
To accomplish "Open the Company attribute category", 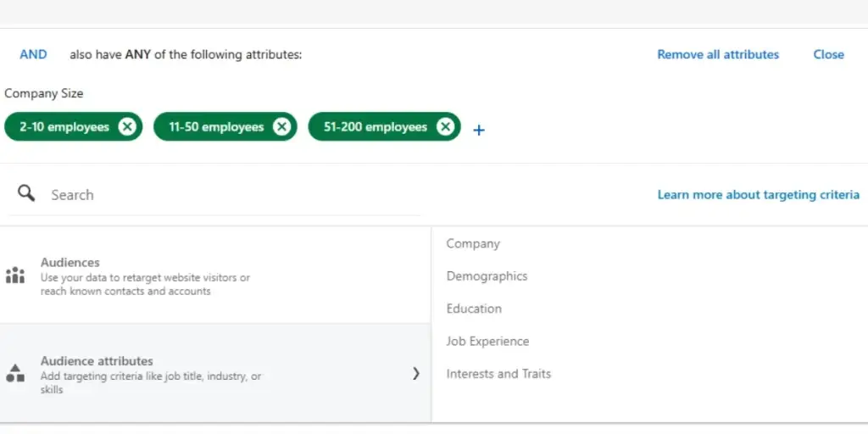I will (473, 243).
